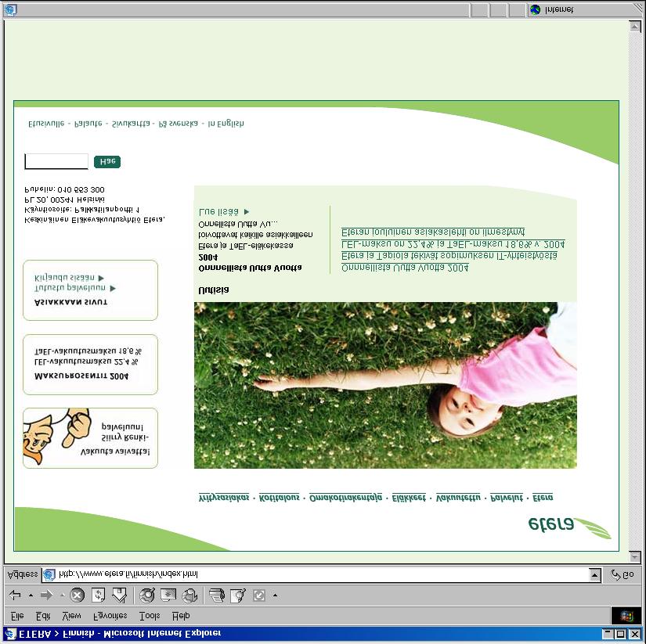Click the Go button beside address bar
Image resolution: width=646 pixels, height=644 pixels.
622,574
